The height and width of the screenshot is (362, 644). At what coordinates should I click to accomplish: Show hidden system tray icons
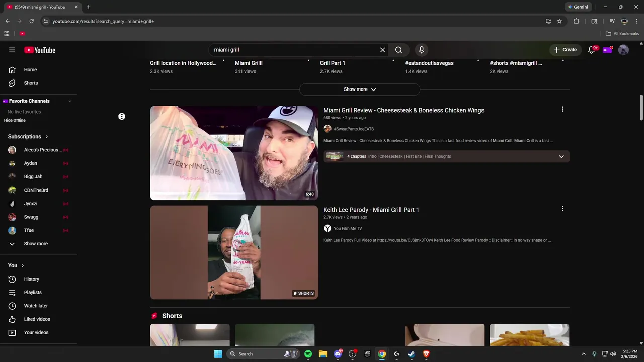584,354
